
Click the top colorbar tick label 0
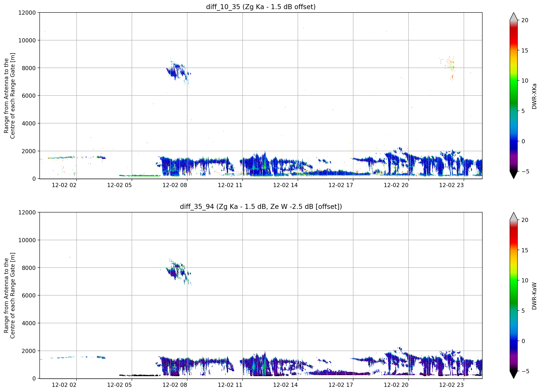point(523,141)
